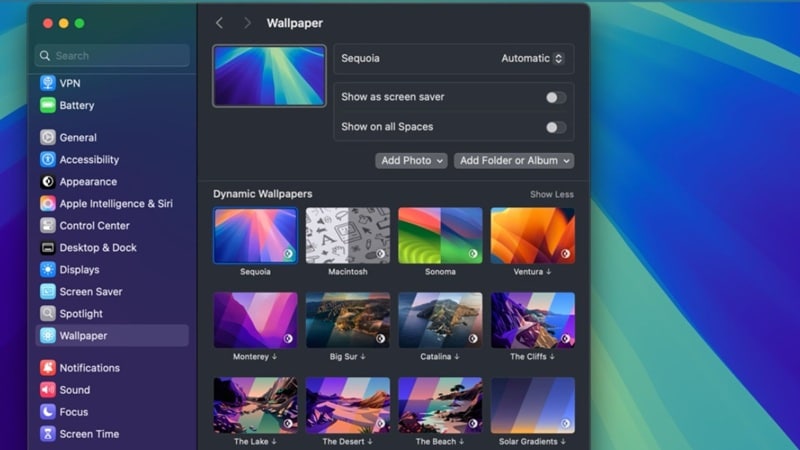
Task: Click the current wallpaper preview
Action: click(269, 76)
